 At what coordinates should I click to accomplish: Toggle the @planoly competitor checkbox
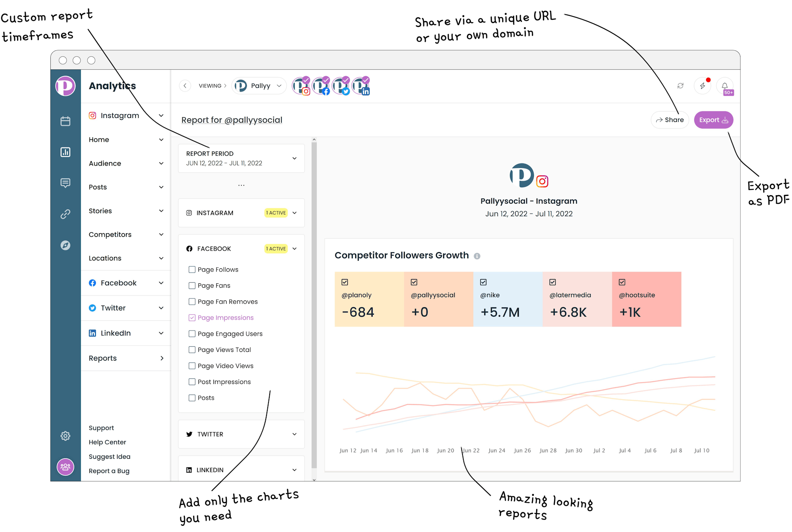click(x=345, y=282)
